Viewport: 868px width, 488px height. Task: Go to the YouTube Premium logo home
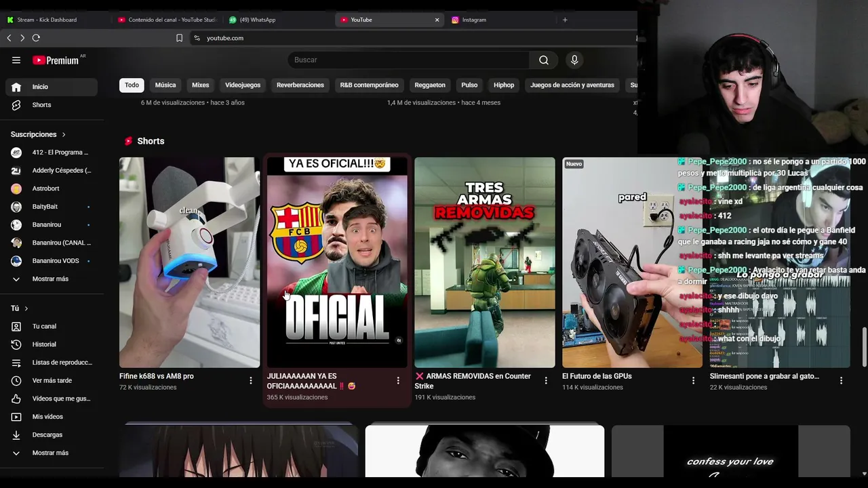coord(56,60)
